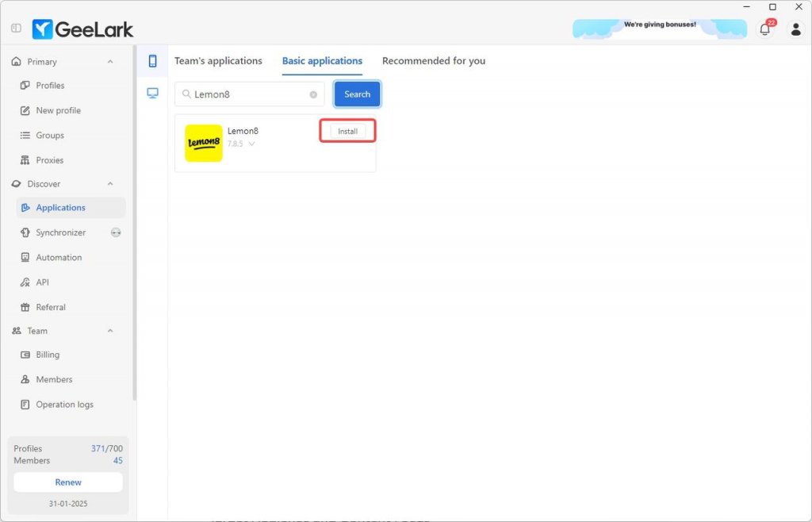The image size is (812, 522).
Task: Open Operation logs in the sidebar
Action: coord(71,405)
